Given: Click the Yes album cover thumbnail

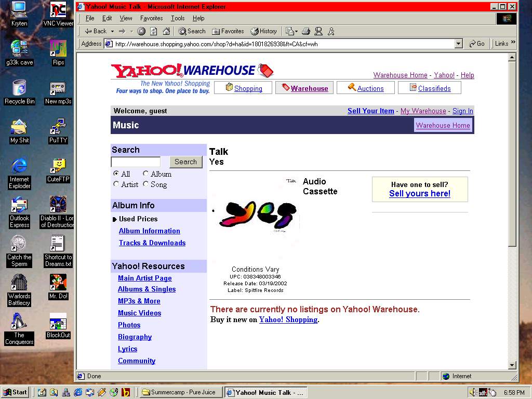Looking at the screenshot, I should coord(255,219).
